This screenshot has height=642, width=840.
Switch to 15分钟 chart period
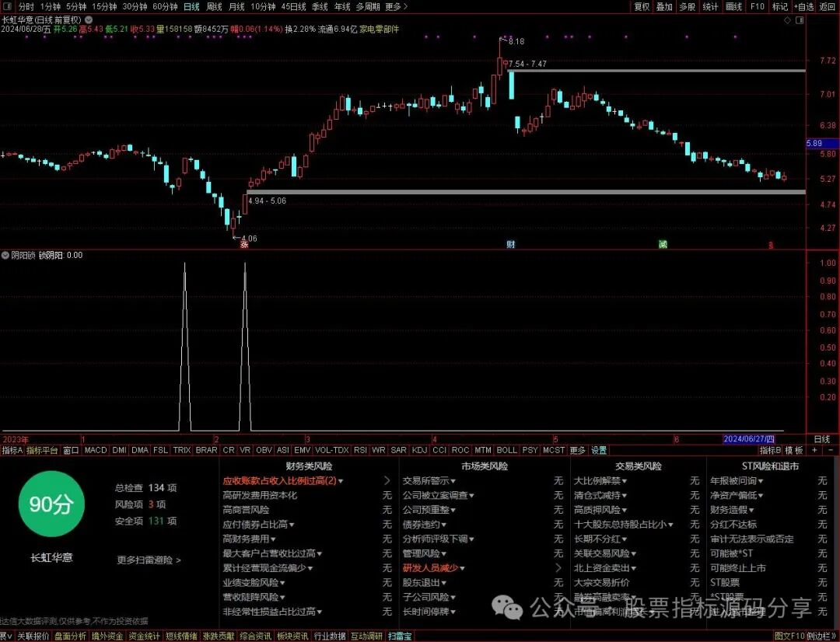click(x=104, y=6)
